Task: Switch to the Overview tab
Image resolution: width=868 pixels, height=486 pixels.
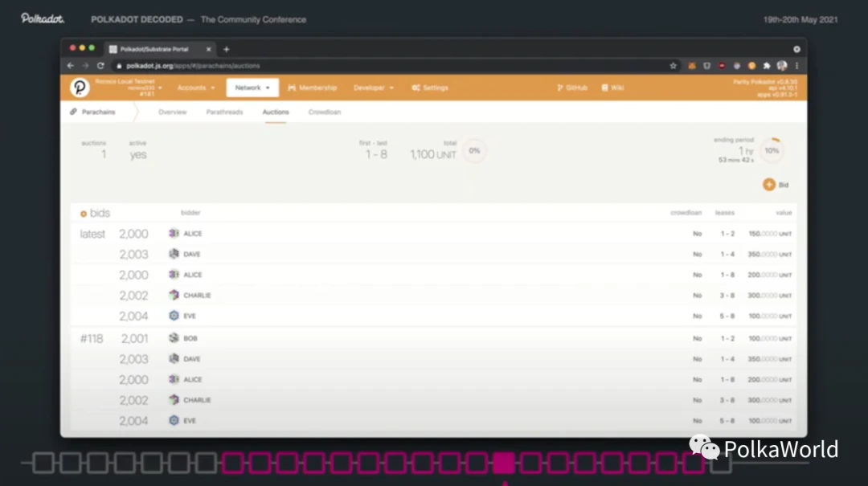Action: click(x=172, y=112)
